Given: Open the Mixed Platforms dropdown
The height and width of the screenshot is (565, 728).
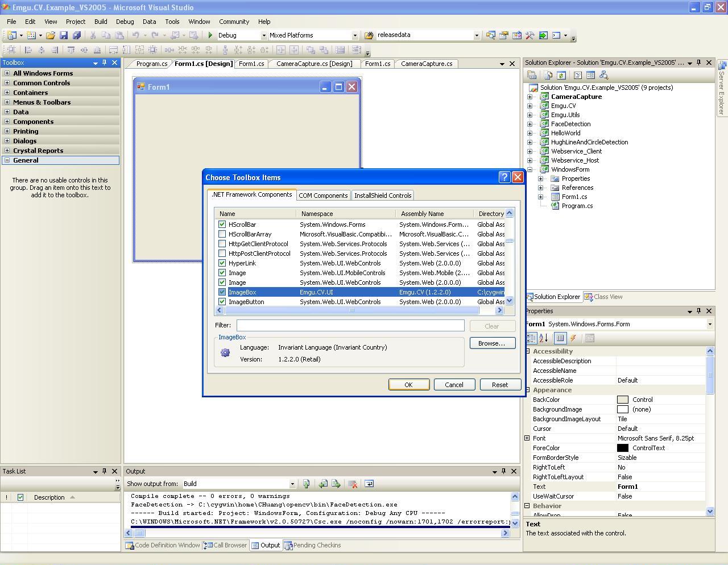Looking at the screenshot, I should pyautogui.click(x=355, y=35).
